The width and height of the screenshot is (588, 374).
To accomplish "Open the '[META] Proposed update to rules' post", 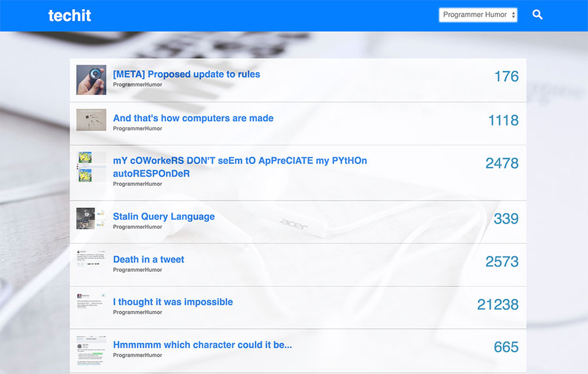I will point(186,75).
